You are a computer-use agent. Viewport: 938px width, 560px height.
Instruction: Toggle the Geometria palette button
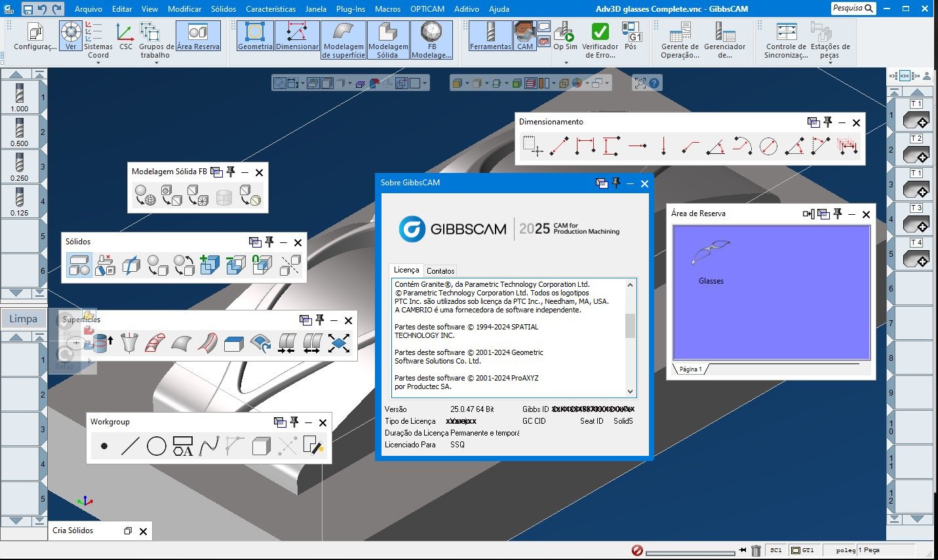[x=255, y=36]
